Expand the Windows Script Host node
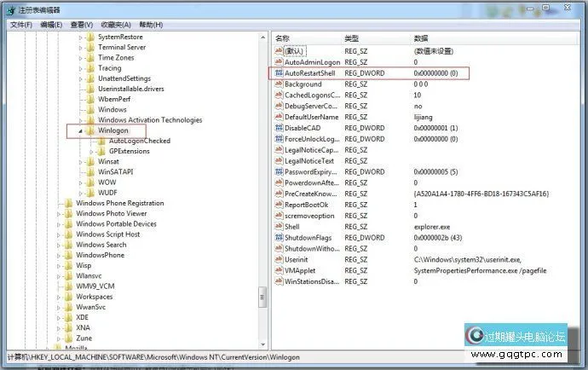Screen dimensions: 588x370 tap(59, 234)
